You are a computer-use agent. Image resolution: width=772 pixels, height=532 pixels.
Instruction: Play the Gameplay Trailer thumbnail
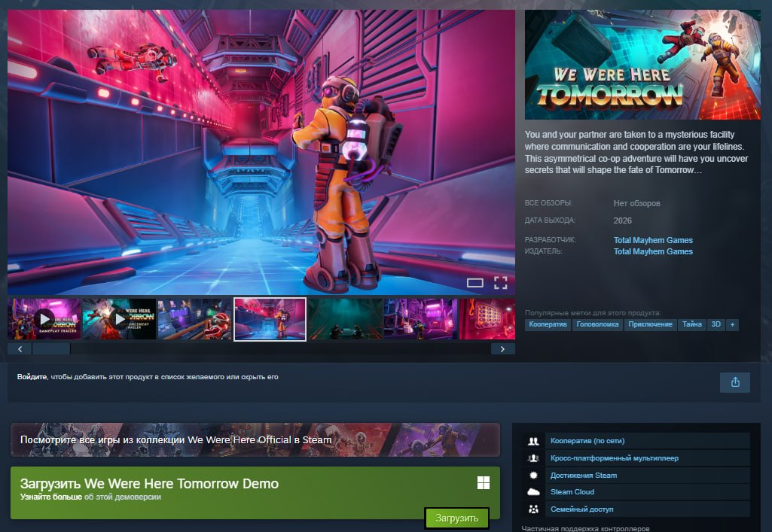click(44, 319)
